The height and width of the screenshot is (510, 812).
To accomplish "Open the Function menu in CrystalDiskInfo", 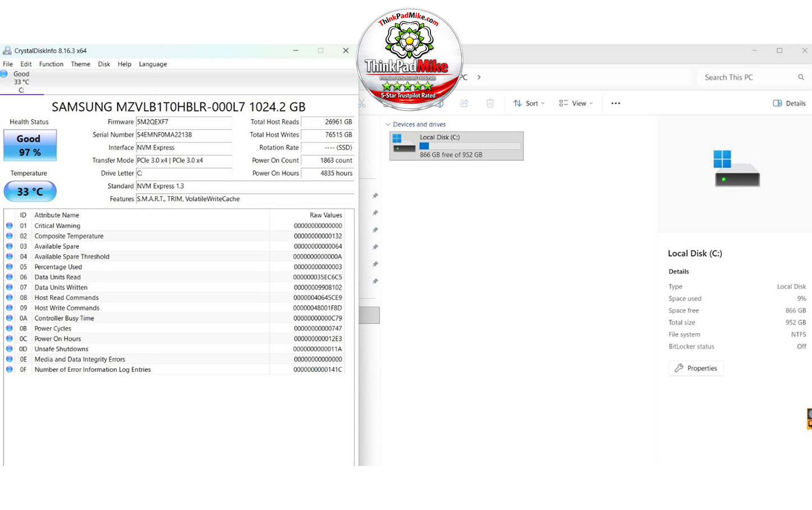I will [51, 64].
